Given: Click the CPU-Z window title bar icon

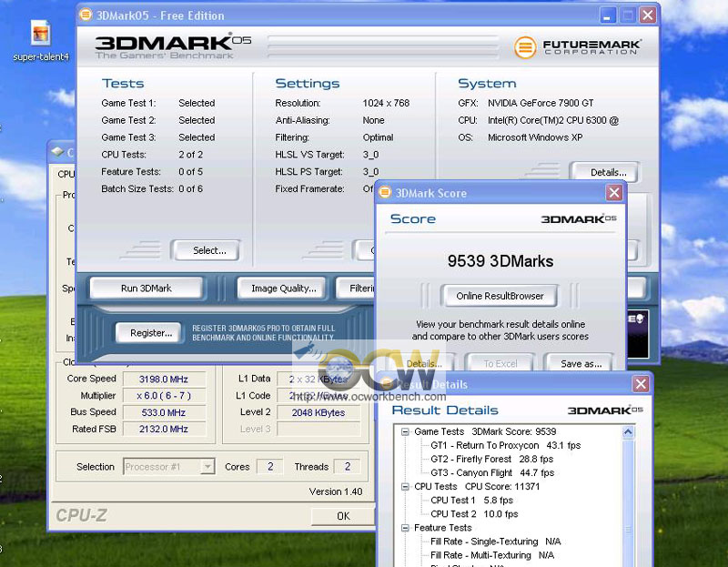Looking at the screenshot, I should coord(57,152).
